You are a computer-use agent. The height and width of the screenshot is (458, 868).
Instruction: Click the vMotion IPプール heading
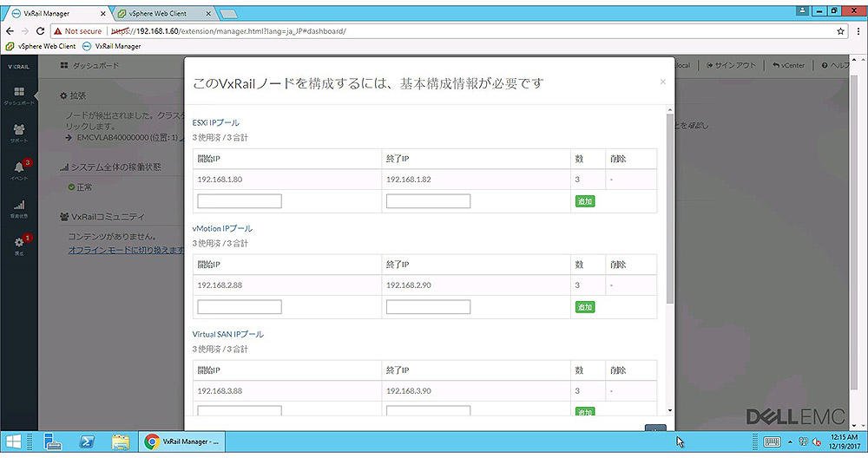click(222, 228)
